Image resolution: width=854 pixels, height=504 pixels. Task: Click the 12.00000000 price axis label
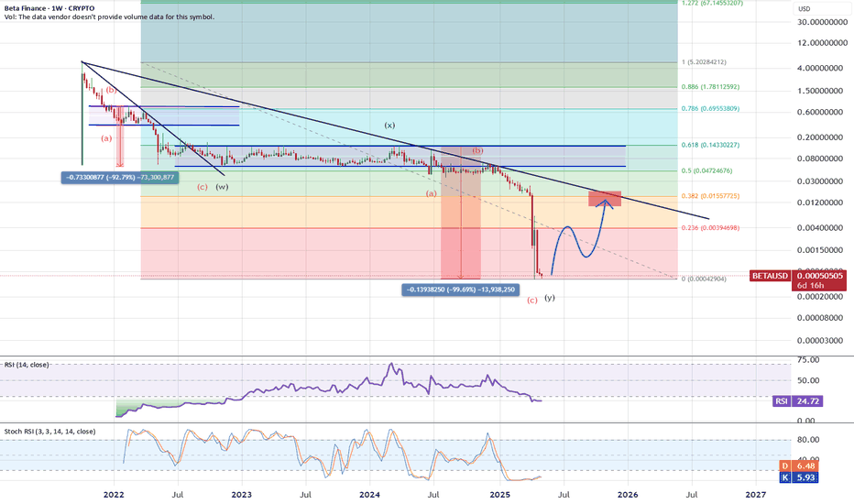(x=823, y=43)
